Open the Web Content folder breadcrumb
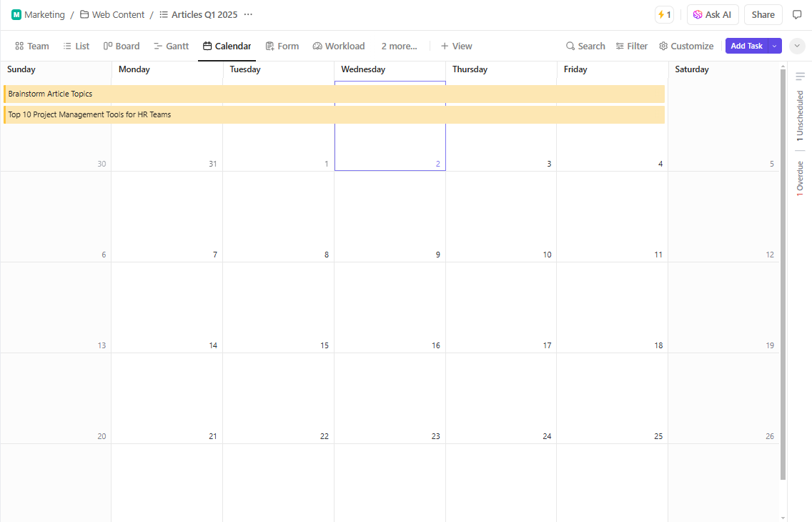 point(112,14)
